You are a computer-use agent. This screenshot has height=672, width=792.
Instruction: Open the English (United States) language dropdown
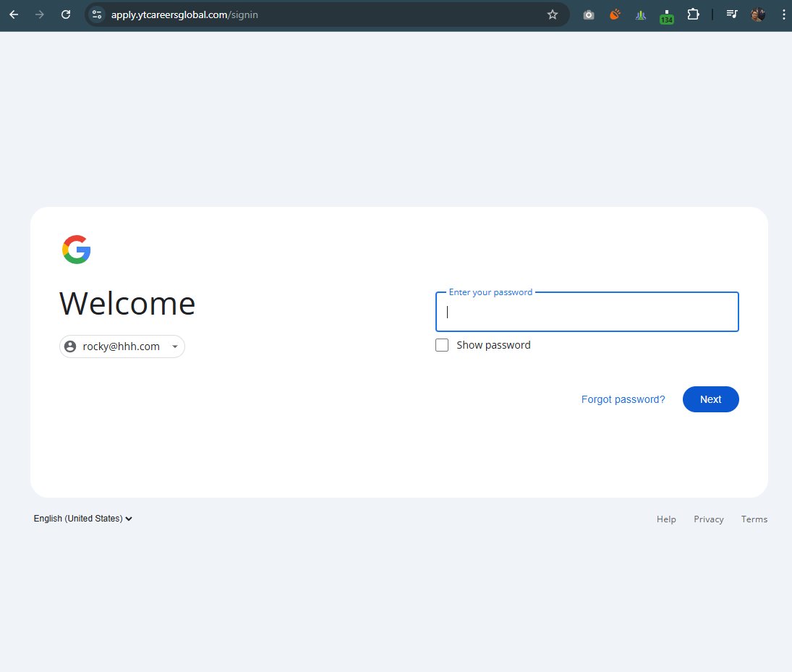(83, 519)
